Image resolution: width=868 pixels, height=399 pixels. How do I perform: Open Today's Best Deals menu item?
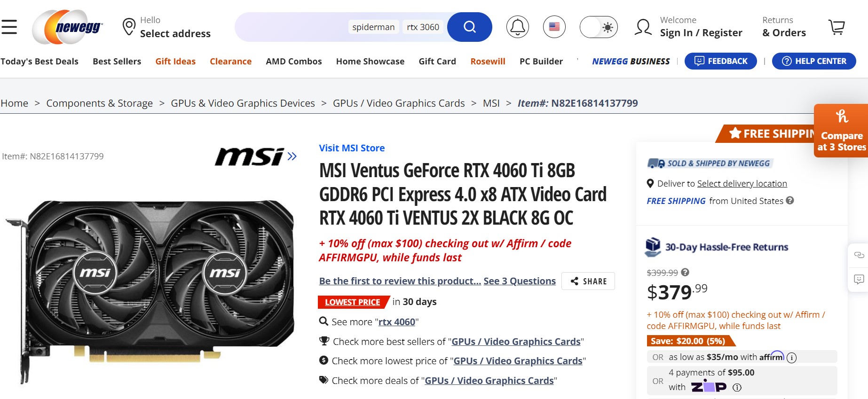(x=39, y=61)
